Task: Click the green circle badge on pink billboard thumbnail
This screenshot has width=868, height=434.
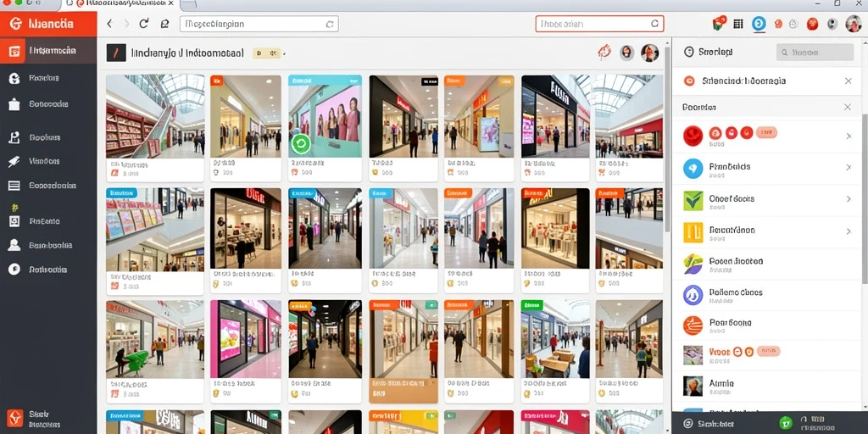Action: [301, 144]
